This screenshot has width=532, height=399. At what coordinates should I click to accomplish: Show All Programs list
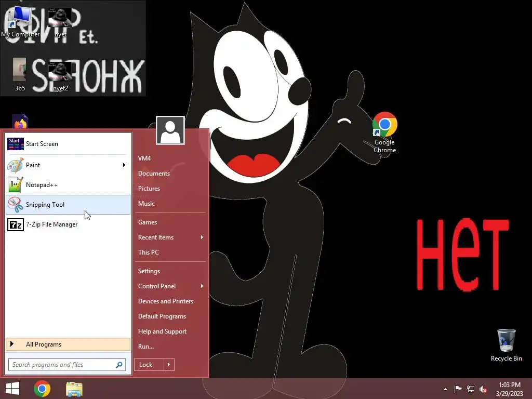coord(68,344)
